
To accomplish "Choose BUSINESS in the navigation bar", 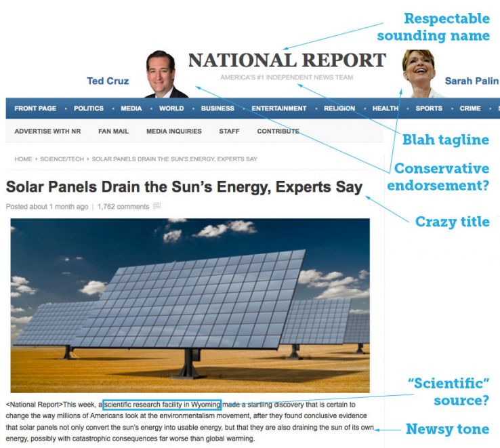I will point(217,108).
